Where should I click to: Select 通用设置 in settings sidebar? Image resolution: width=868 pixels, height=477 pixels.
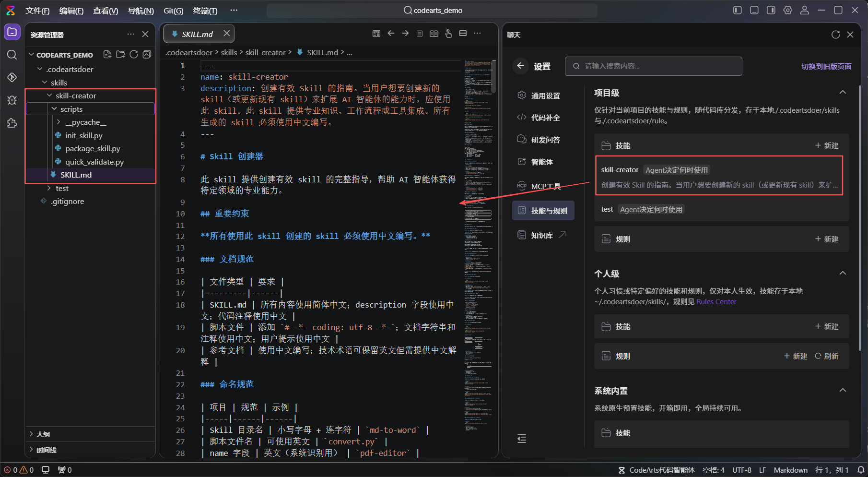click(543, 95)
